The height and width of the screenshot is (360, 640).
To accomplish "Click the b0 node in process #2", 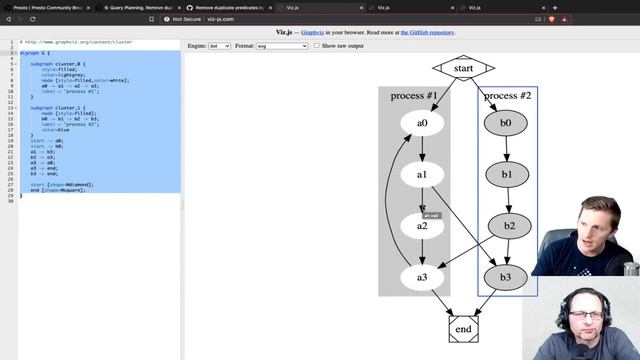I will click(x=506, y=123).
